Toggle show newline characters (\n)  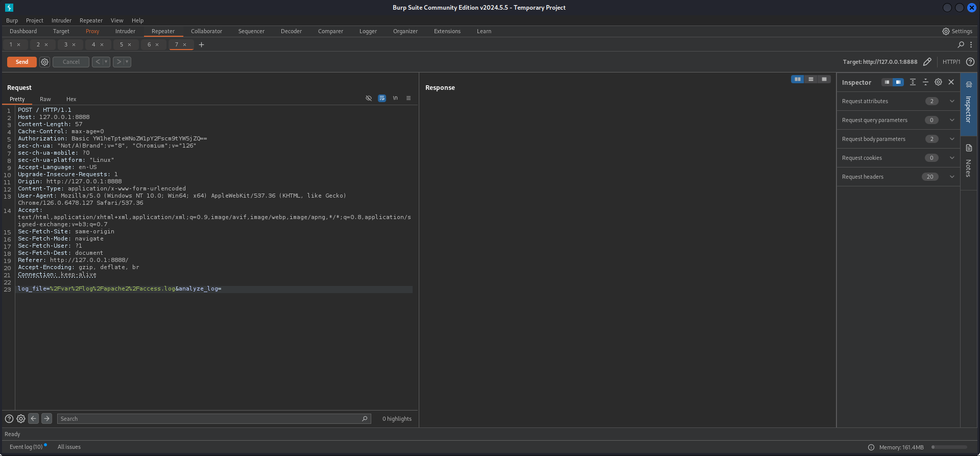(395, 98)
